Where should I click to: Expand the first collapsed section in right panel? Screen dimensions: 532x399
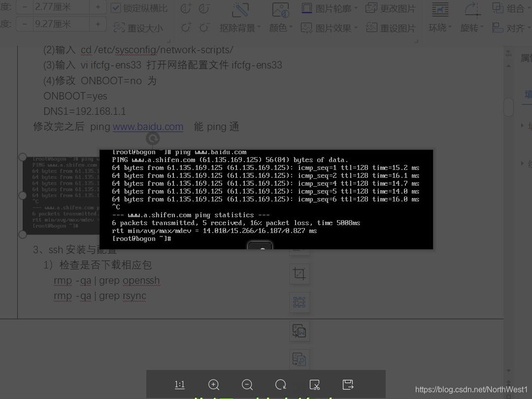pyautogui.click(x=523, y=126)
